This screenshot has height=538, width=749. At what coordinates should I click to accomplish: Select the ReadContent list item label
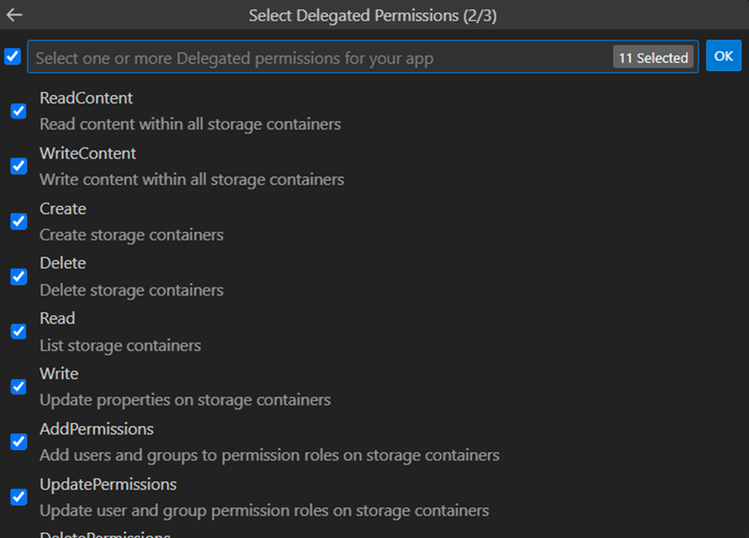(86, 98)
